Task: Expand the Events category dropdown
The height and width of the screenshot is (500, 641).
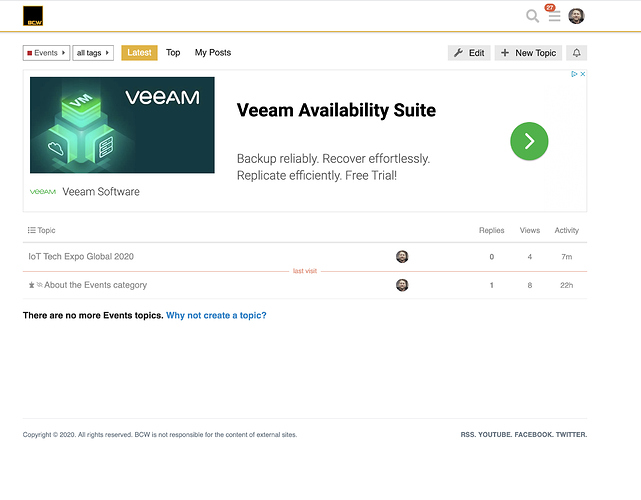Action: (46, 53)
